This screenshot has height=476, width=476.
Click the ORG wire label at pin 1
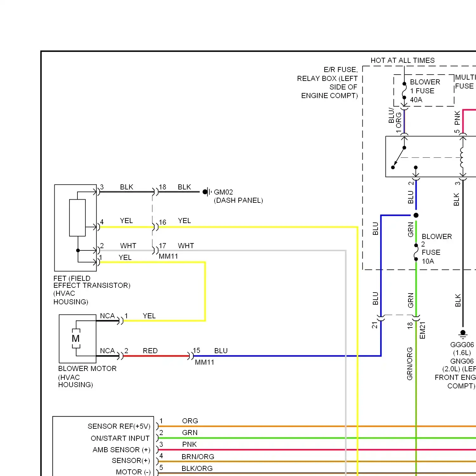190,421
